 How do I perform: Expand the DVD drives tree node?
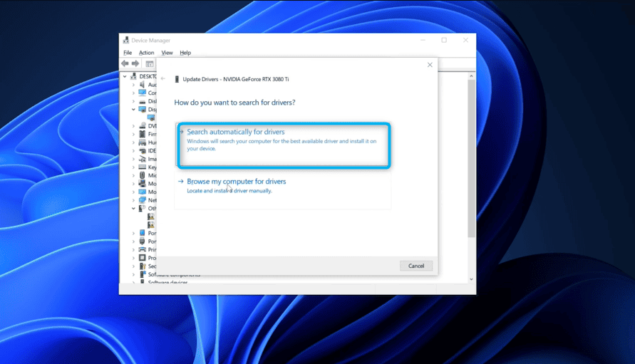click(x=133, y=126)
